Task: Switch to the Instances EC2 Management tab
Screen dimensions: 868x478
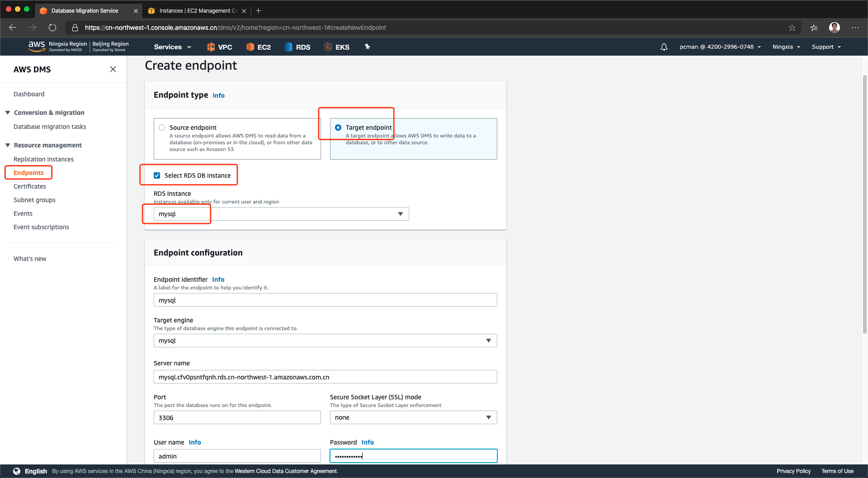Action: (197, 11)
